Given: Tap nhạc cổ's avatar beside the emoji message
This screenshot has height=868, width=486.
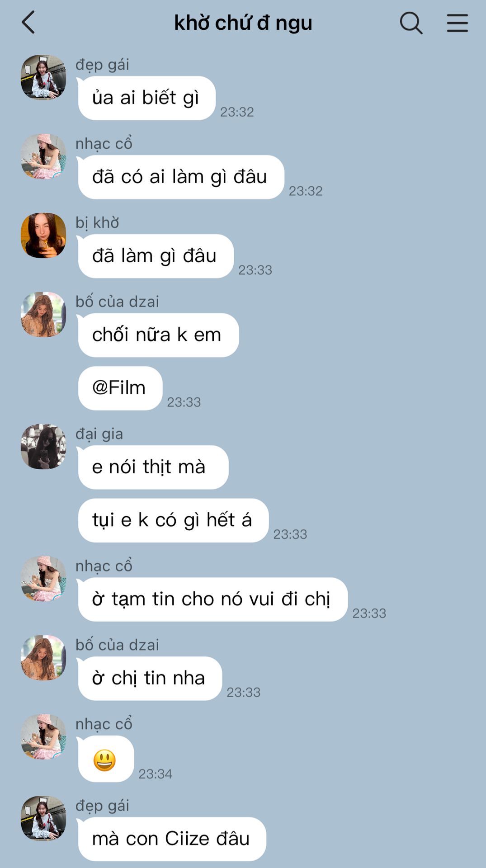Looking at the screenshot, I should (x=43, y=737).
